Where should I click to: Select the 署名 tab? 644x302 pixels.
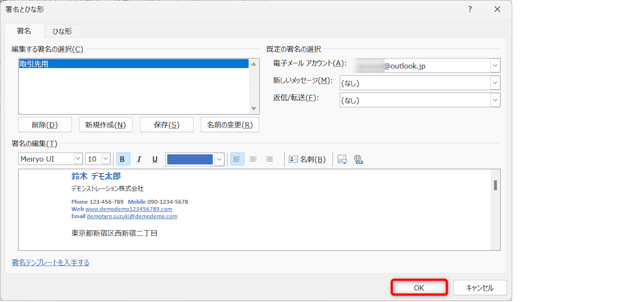24,31
